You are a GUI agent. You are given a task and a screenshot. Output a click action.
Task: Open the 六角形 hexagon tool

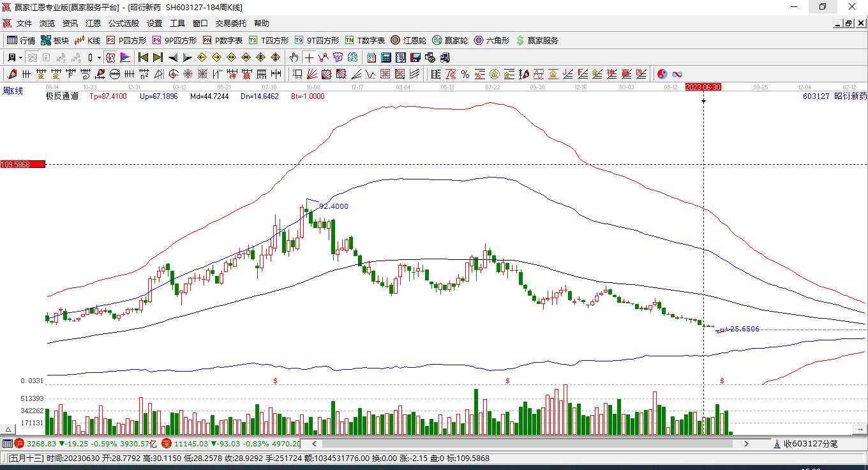click(491, 40)
